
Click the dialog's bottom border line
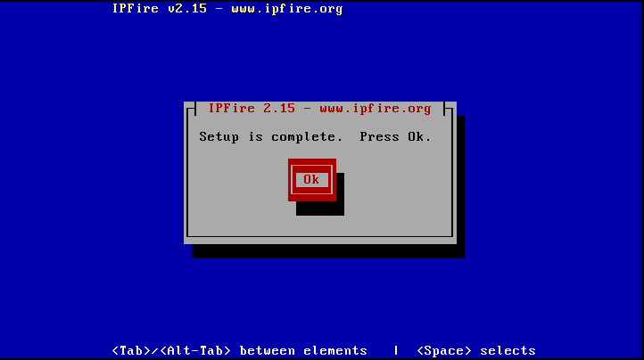tap(320, 236)
